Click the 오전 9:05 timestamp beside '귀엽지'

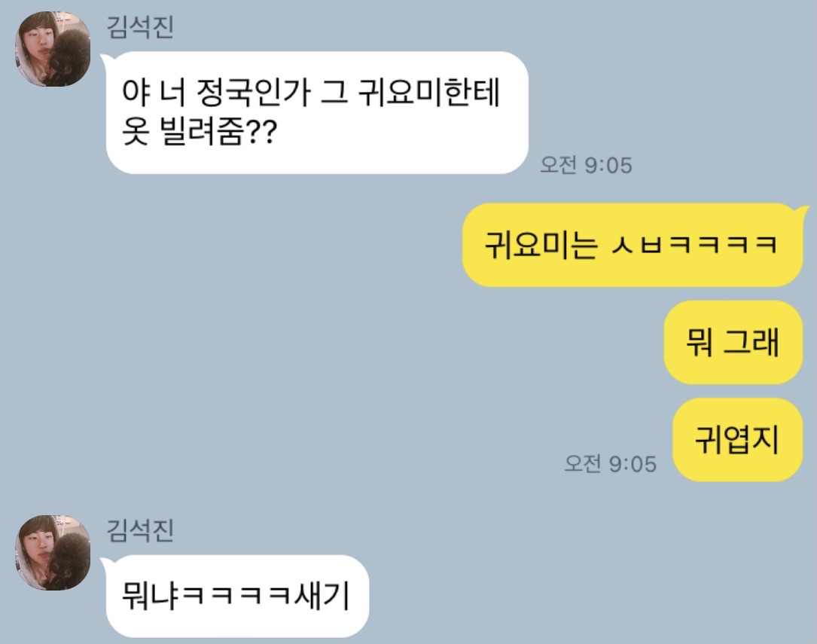click(x=610, y=464)
